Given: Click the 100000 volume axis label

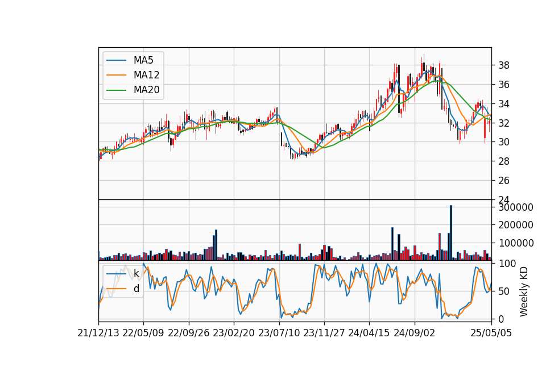Looking at the screenshot, I should 516,243.
